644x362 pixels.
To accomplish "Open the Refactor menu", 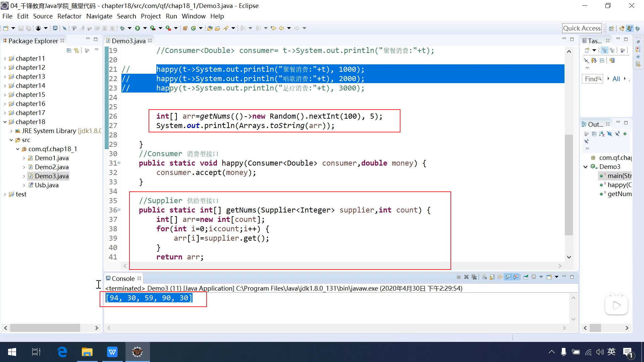I will pyautogui.click(x=69, y=16).
